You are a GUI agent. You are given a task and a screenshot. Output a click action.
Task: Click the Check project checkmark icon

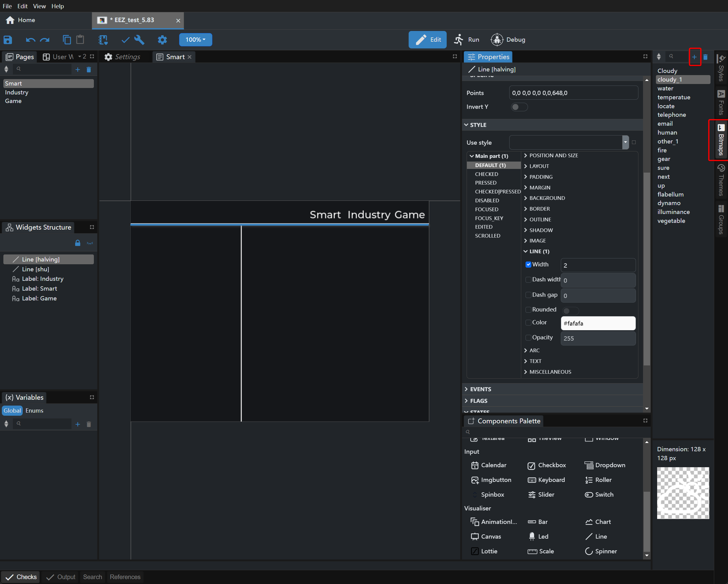point(125,40)
